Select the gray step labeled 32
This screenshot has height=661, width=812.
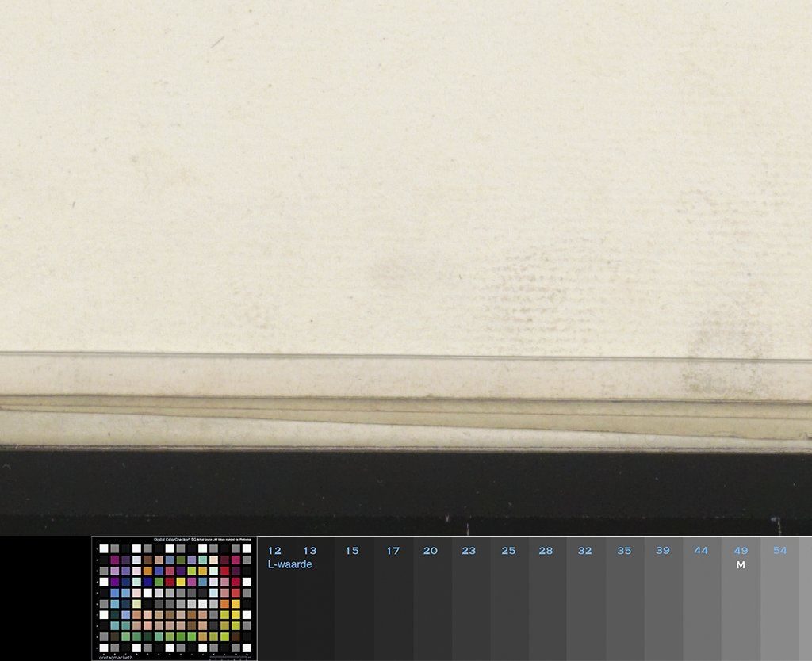(586, 602)
